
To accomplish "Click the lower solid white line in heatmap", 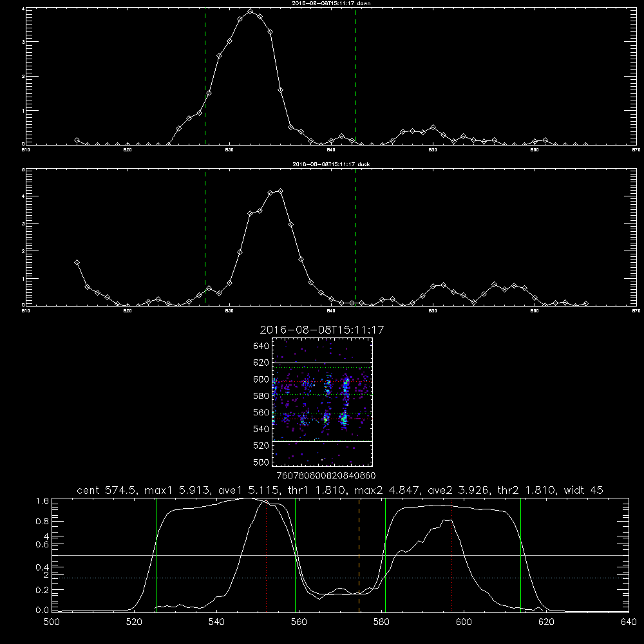I will click(x=322, y=441).
